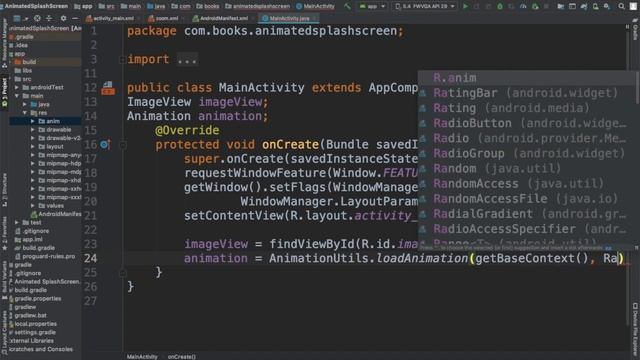Choose RadialGradient from the completion list
Image resolution: width=640 pixels, height=360 pixels.
[x=527, y=214]
